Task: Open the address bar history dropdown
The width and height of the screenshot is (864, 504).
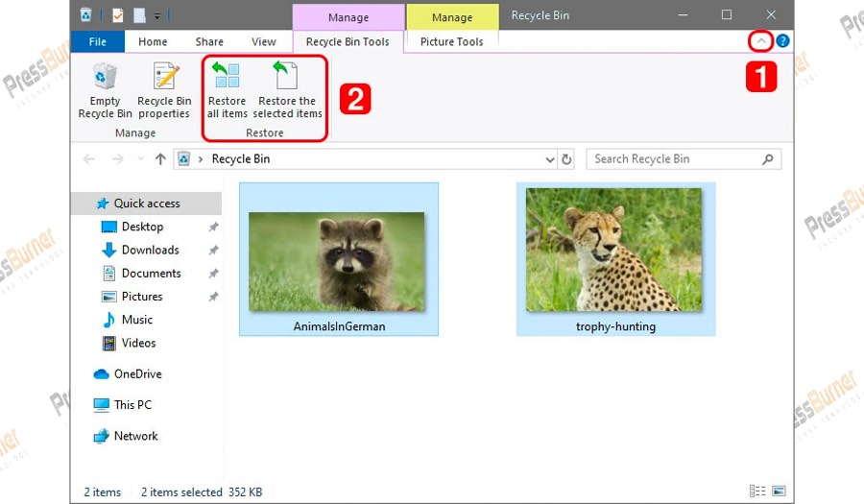Action: 550,159
